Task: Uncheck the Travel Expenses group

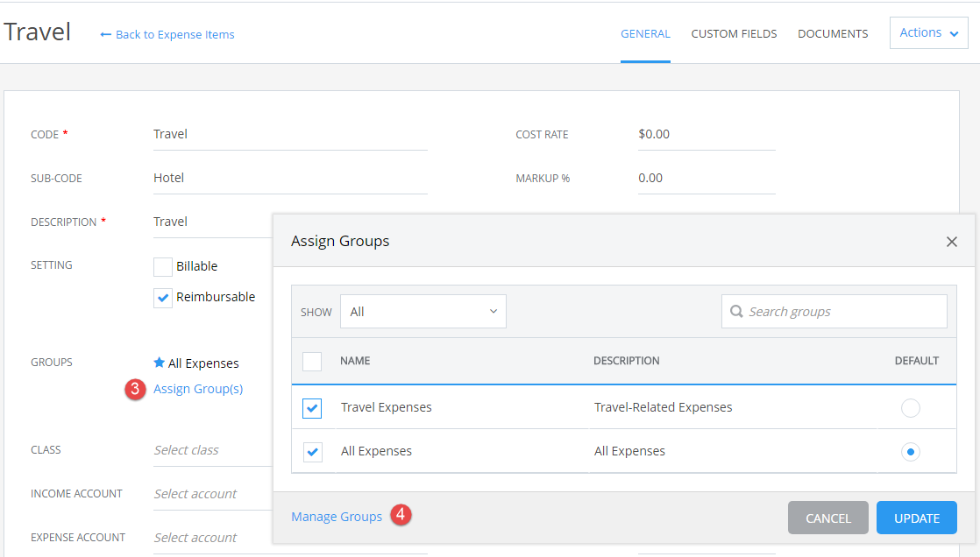Action: click(312, 407)
